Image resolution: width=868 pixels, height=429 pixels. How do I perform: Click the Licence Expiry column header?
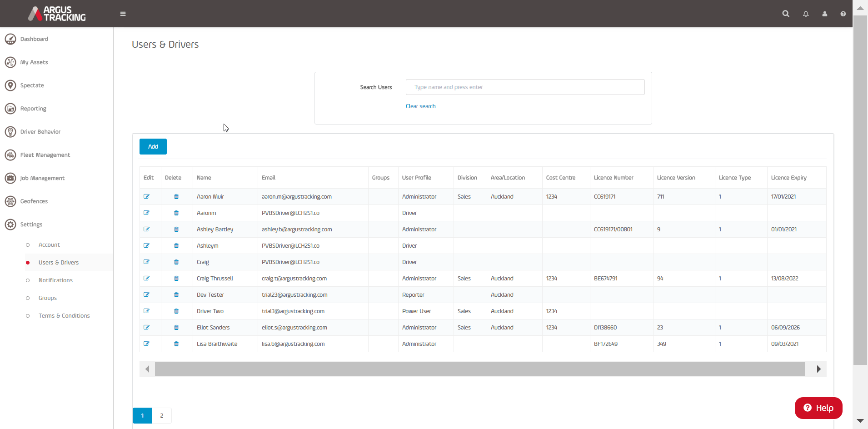pos(789,178)
